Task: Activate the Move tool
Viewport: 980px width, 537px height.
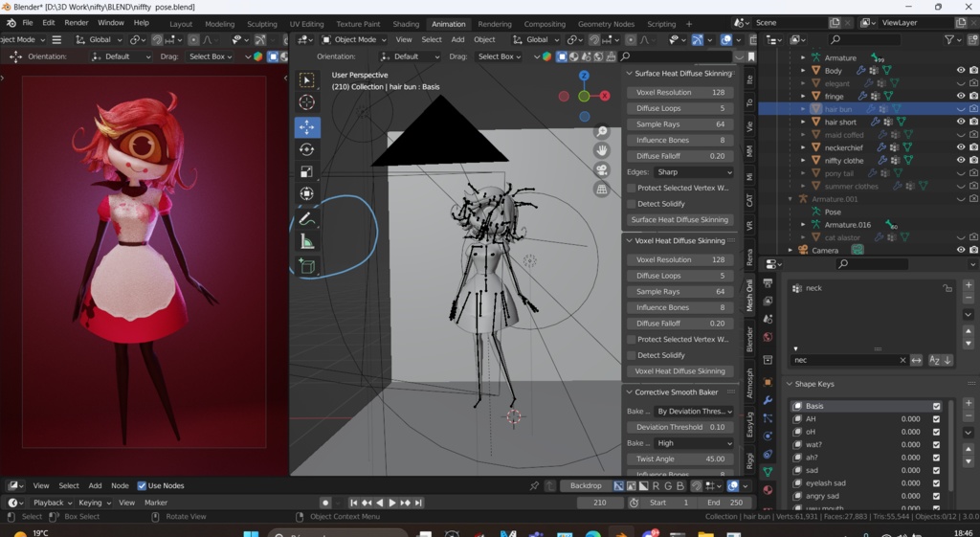Action: [307, 127]
